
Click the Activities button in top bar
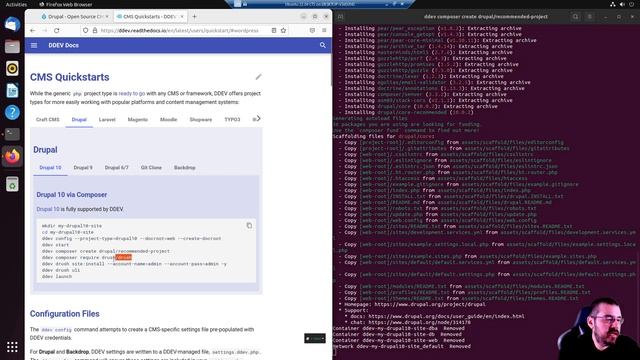pos(16,4)
